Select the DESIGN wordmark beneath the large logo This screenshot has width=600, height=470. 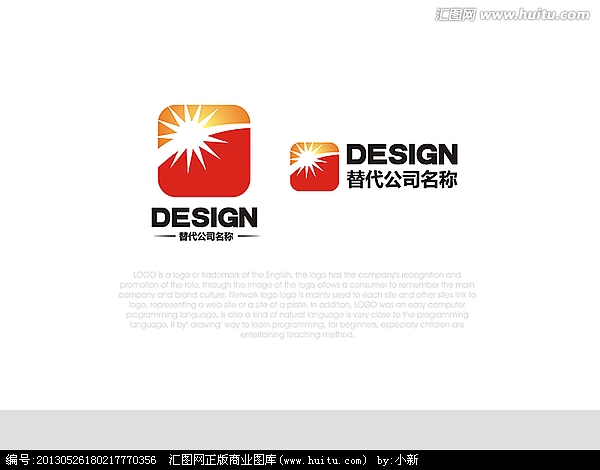204,217
